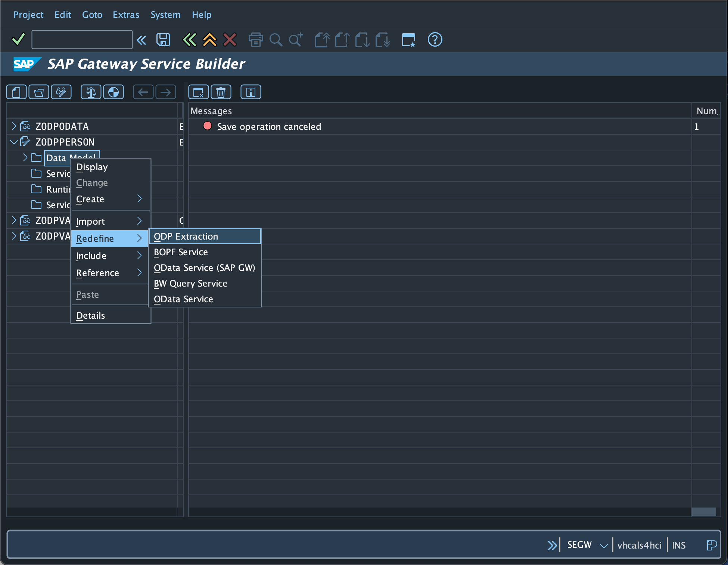728x565 pixels.
Task: Click the Check Consistency scales icon
Action: point(91,92)
